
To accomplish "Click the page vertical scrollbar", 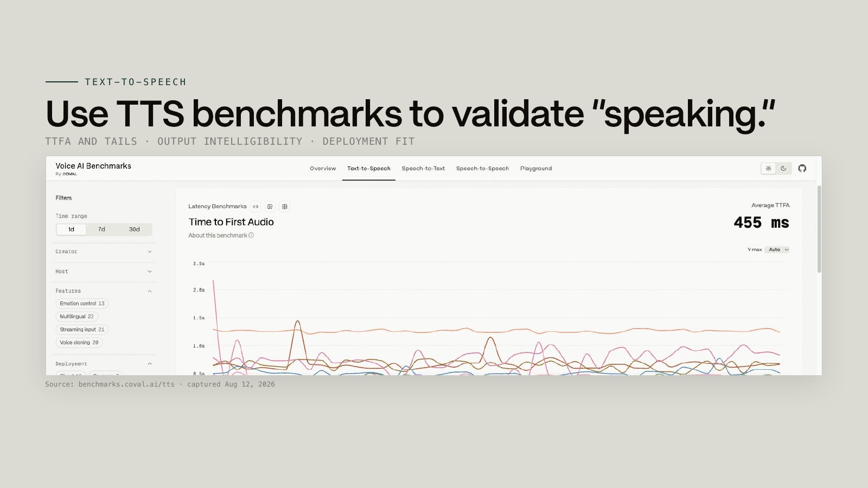I will (819, 229).
